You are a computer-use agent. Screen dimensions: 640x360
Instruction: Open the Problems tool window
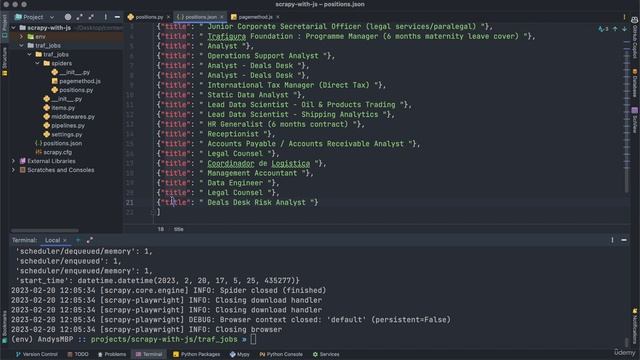[111, 354]
